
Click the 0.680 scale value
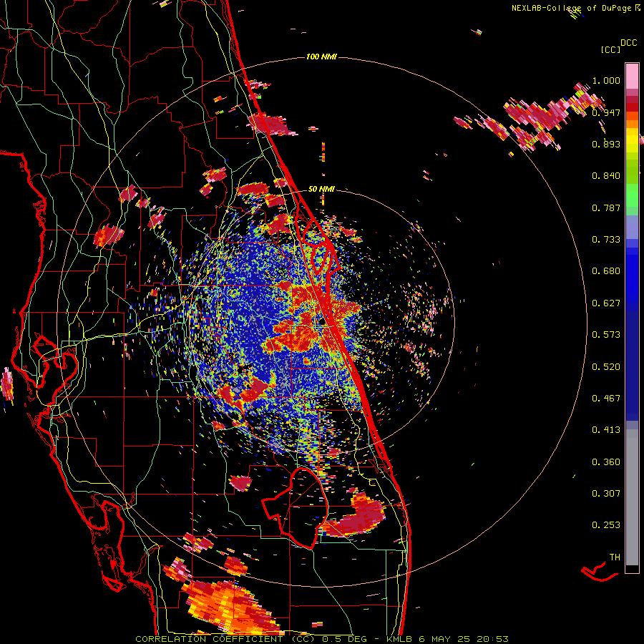pos(606,271)
